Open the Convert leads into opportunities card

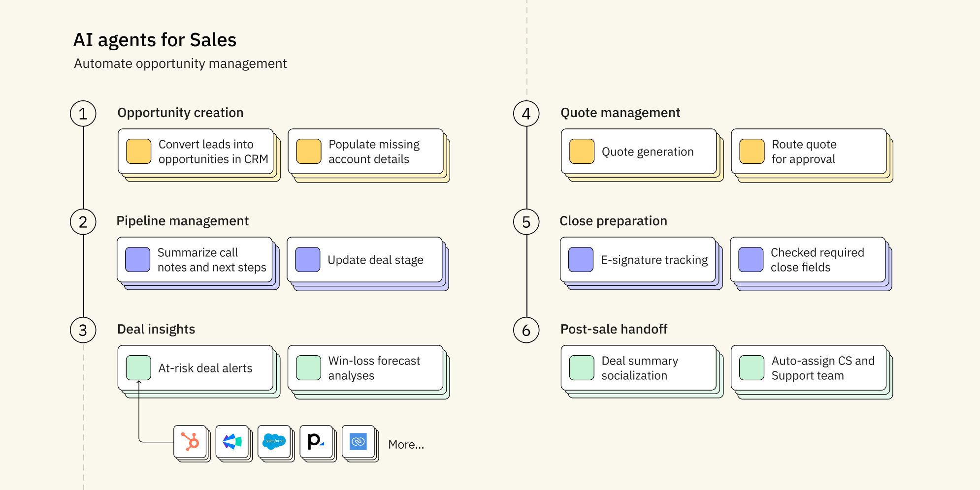point(196,152)
